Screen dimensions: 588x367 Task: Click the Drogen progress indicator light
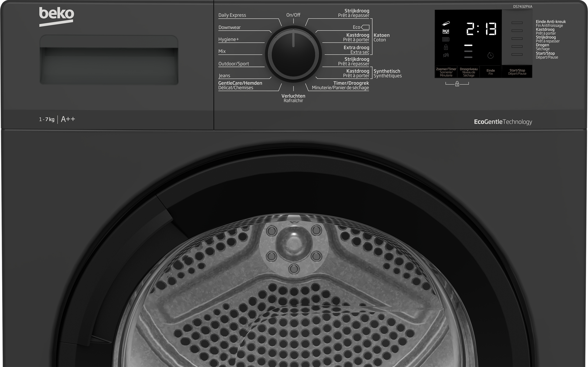[x=517, y=47]
